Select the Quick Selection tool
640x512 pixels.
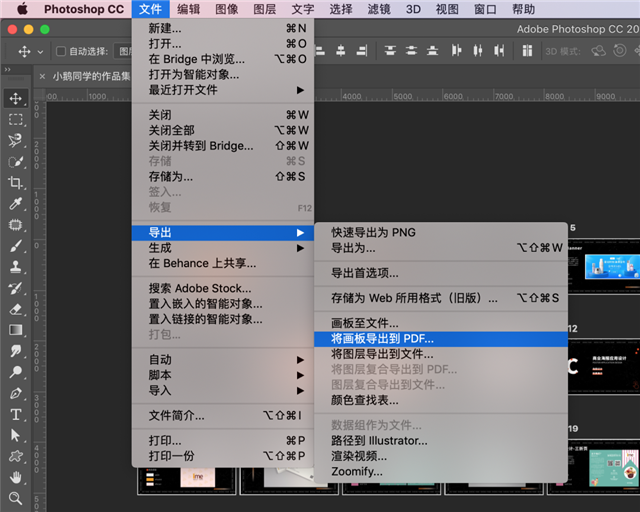pos(16,162)
